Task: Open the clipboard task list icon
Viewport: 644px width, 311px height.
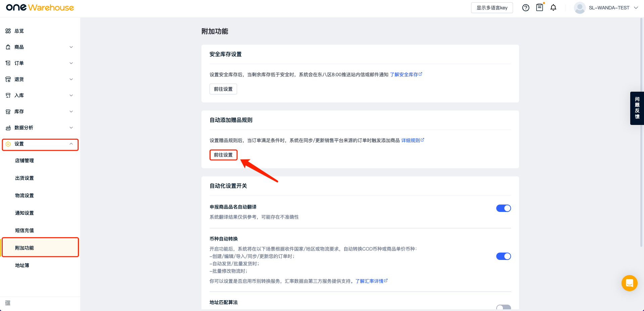Action: [x=540, y=7]
